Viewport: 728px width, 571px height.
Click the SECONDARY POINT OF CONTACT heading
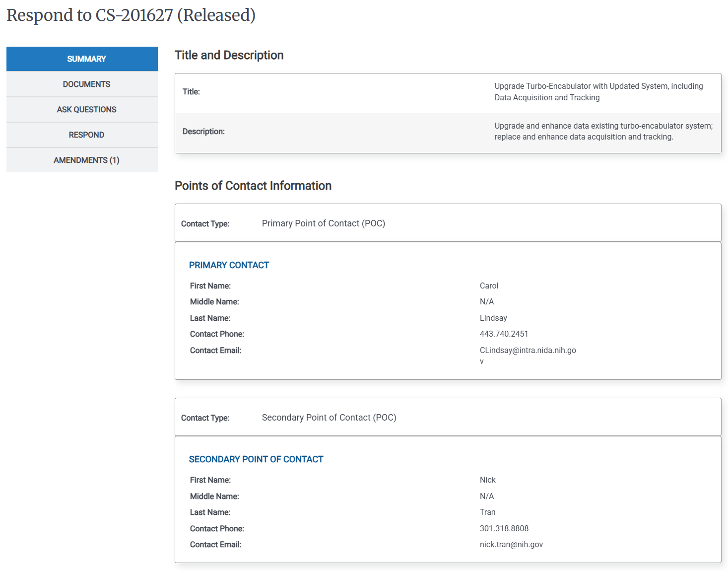[256, 459]
